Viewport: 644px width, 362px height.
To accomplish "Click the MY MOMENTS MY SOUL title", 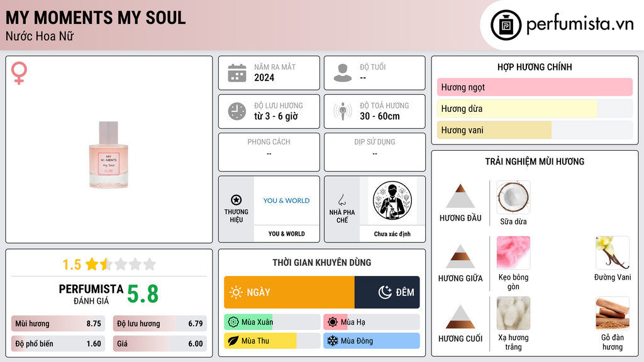I will point(96,18).
